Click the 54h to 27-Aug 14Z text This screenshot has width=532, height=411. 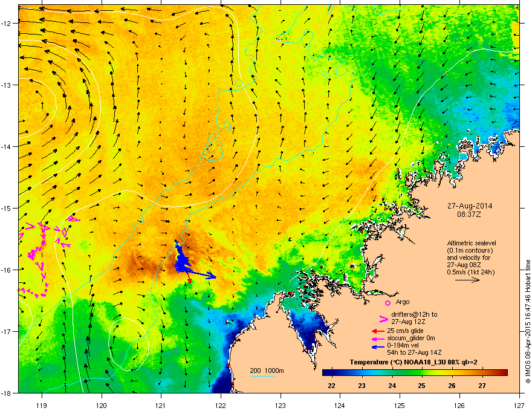[x=414, y=352]
